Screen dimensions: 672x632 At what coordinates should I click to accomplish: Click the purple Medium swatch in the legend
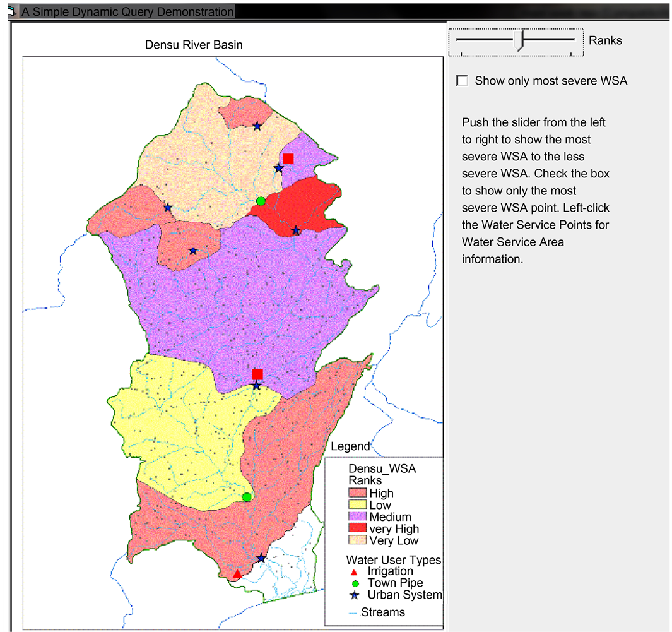(358, 516)
